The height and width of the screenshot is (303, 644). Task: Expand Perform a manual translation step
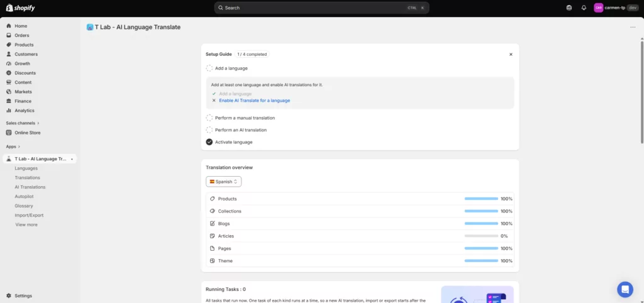pyautogui.click(x=245, y=118)
